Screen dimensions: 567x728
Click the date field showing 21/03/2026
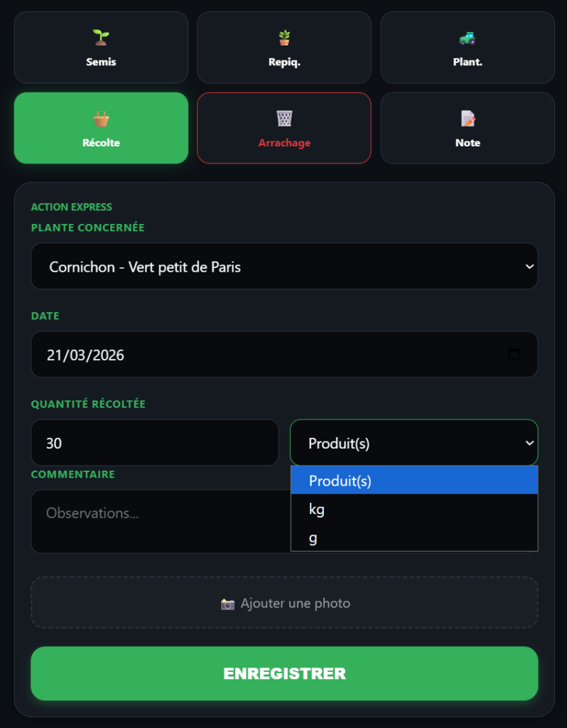point(270,354)
